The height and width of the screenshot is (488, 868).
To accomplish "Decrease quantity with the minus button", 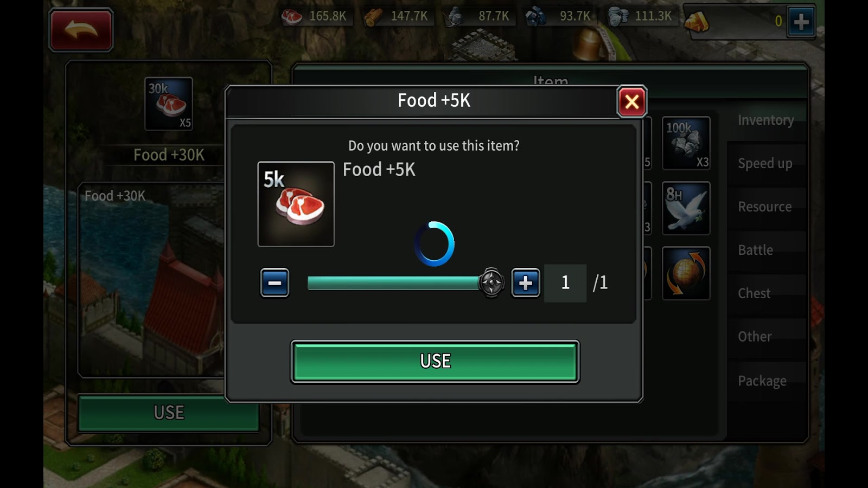I will (275, 282).
